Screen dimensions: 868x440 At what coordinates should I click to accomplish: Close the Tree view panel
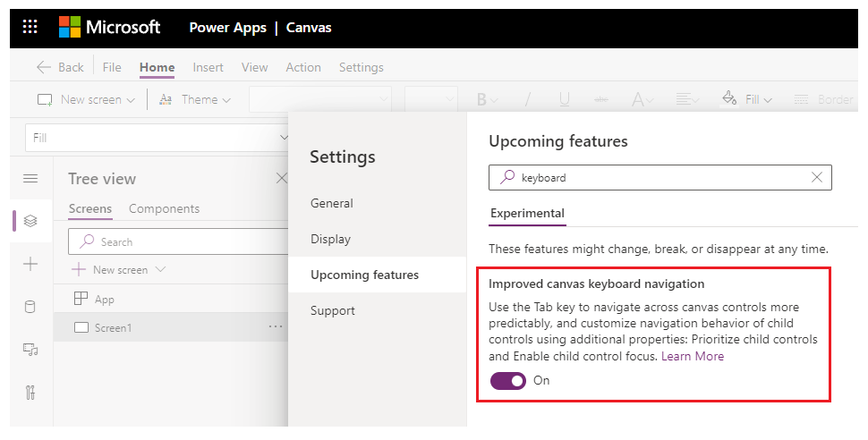[282, 178]
